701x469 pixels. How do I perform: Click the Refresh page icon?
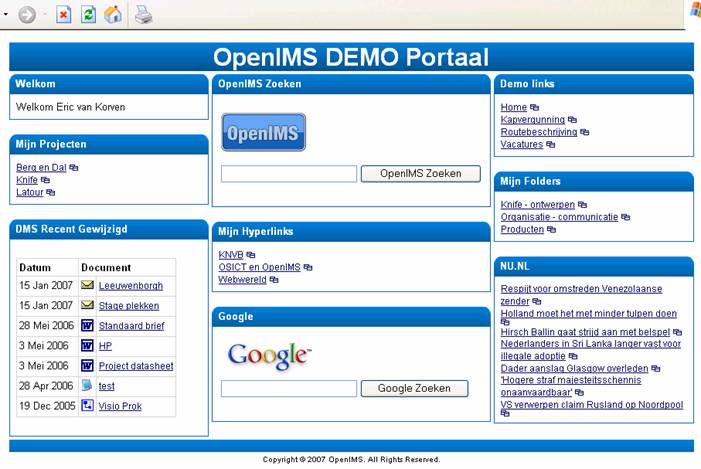tap(88, 15)
